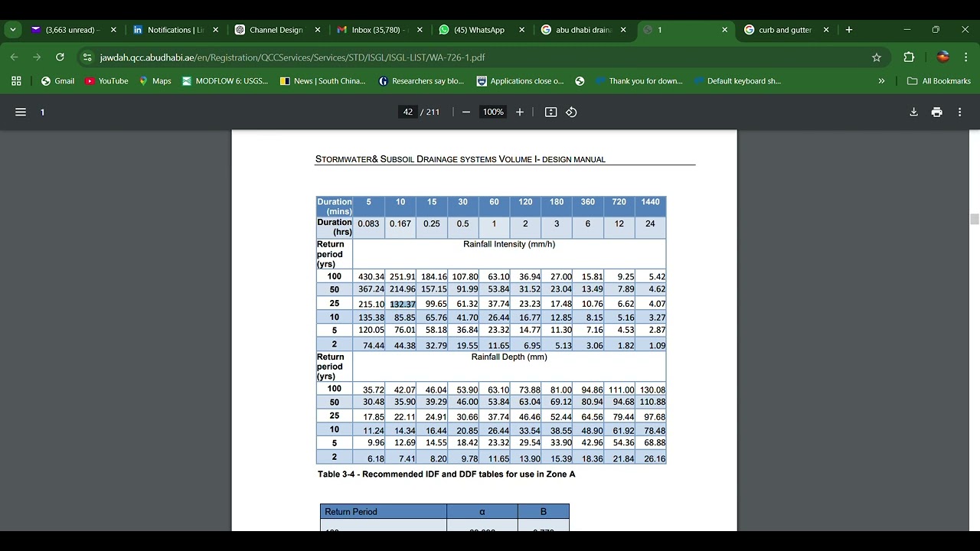The image size is (980, 551).
Task: Open Thank you for down... bookmark
Action: pyautogui.click(x=639, y=81)
